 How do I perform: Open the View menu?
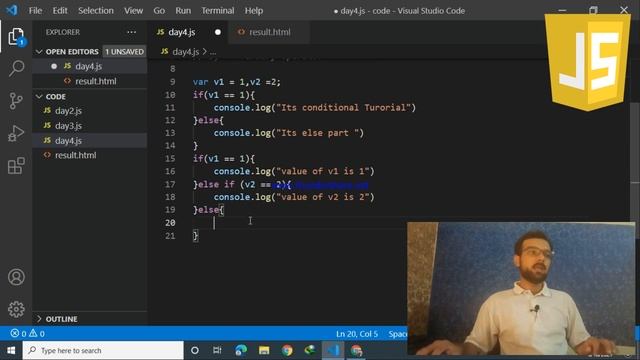(133, 11)
